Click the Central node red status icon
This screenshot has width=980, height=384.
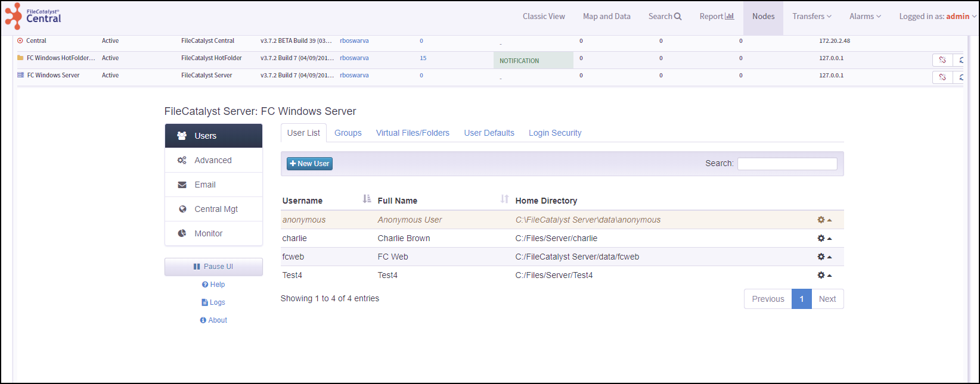[x=20, y=41]
